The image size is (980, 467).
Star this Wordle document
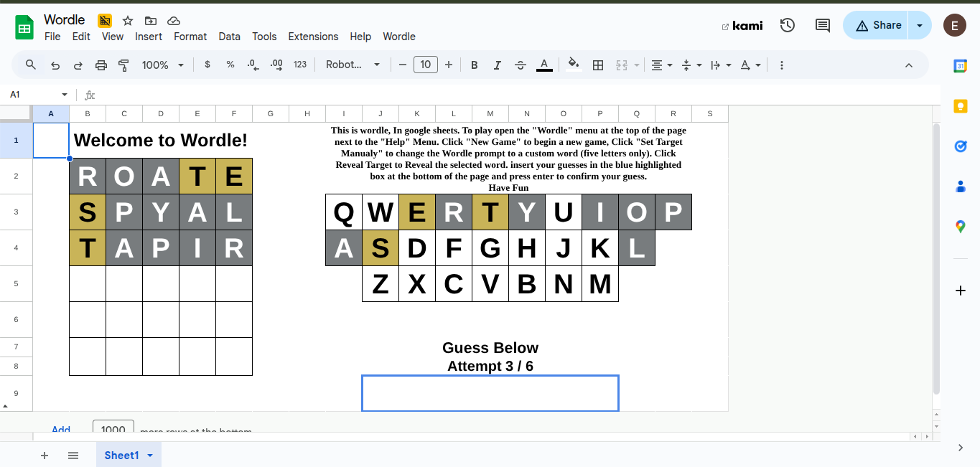tap(128, 21)
